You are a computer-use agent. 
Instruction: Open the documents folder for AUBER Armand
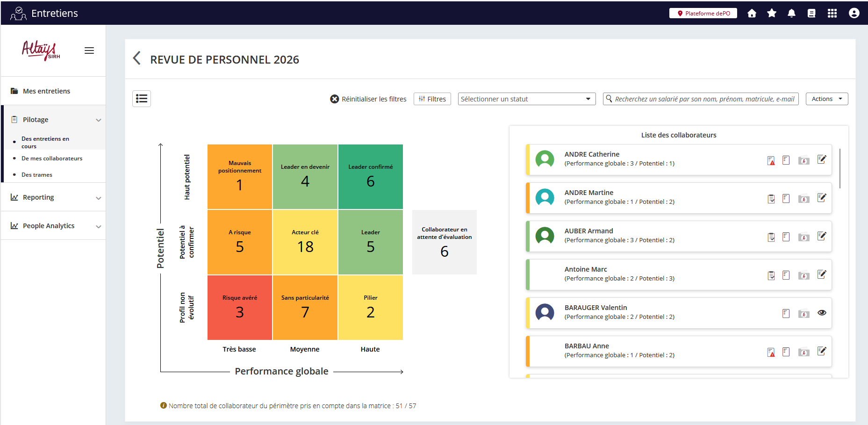point(804,237)
